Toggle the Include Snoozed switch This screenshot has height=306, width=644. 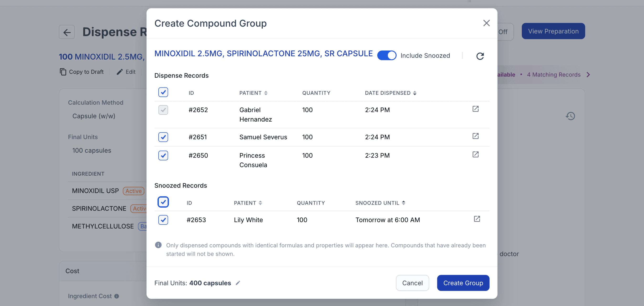(386, 56)
